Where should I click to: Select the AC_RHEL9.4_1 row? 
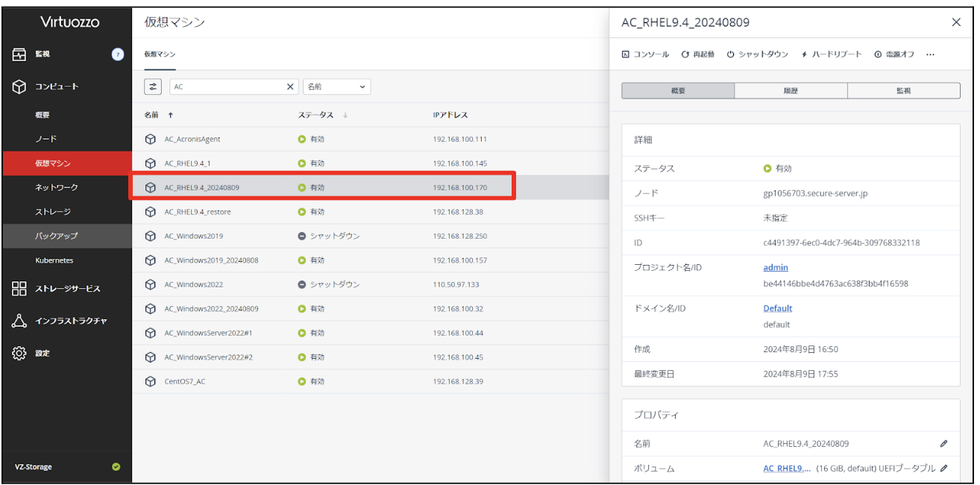coord(370,163)
